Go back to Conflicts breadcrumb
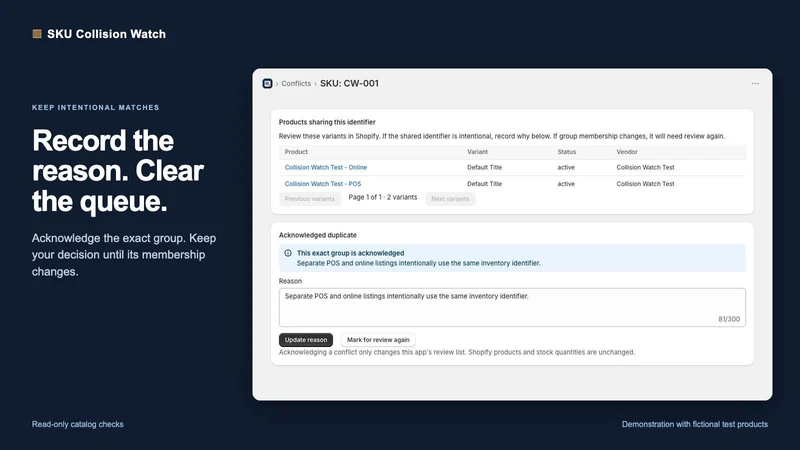 pos(296,84)
